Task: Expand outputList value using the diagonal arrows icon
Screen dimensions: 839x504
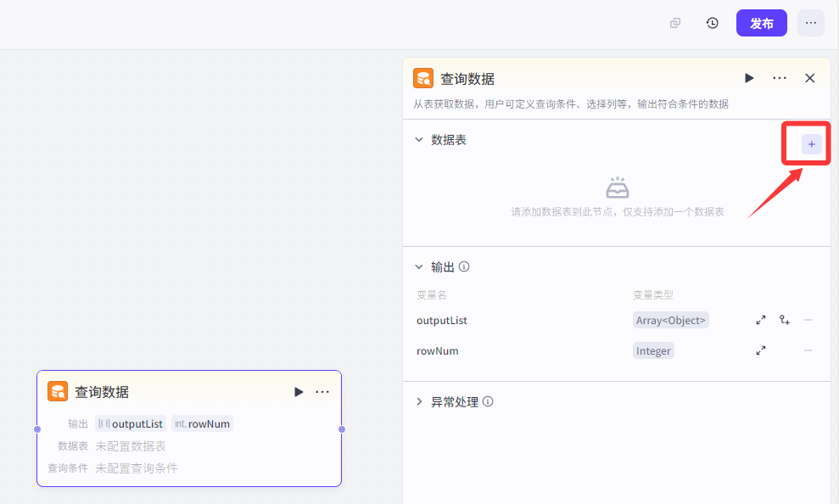Action: (x=761, y=320)
